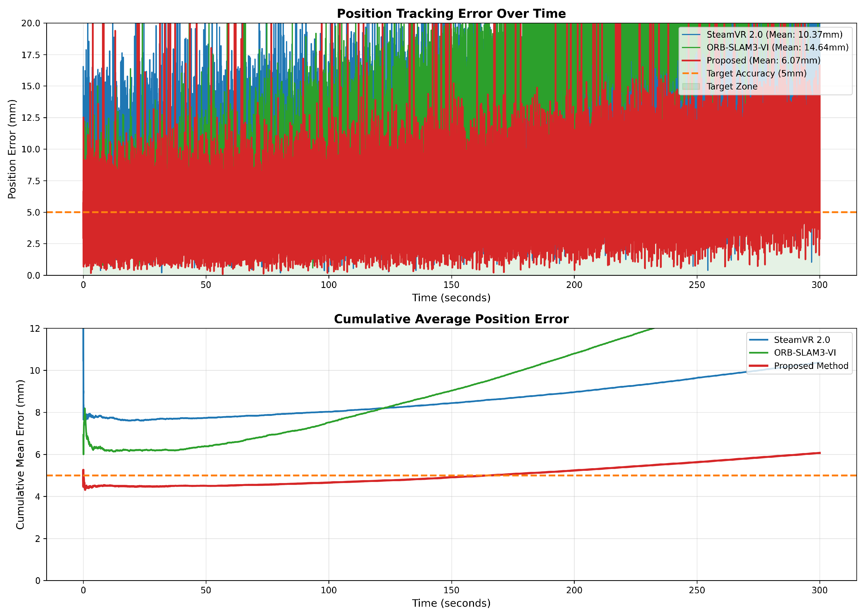Screen dimensions: 866x616
Task: Click the blue legend line for SteamVR 2.0 top
Action: 691,35
